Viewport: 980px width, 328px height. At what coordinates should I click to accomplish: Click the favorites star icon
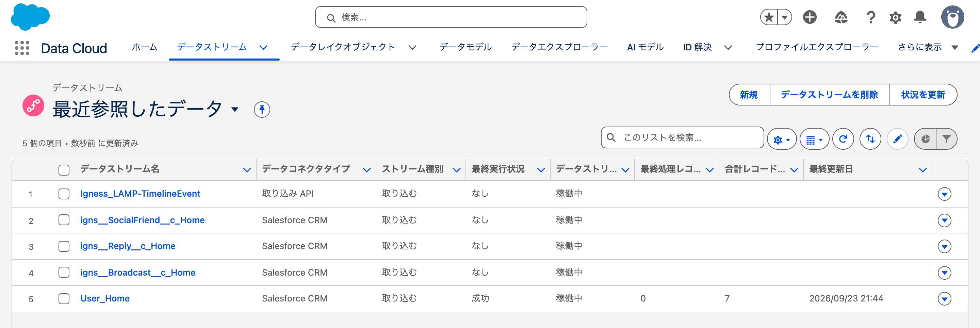pos(769,17)
